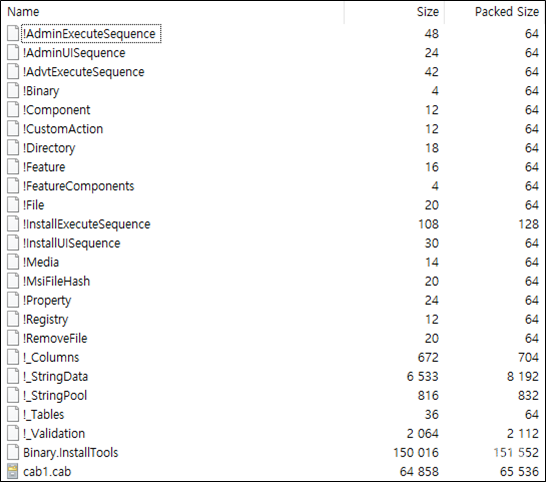The height and width of the screenshot is (482, 546).
Task: Click the size value 672
Action: (428, 357)
